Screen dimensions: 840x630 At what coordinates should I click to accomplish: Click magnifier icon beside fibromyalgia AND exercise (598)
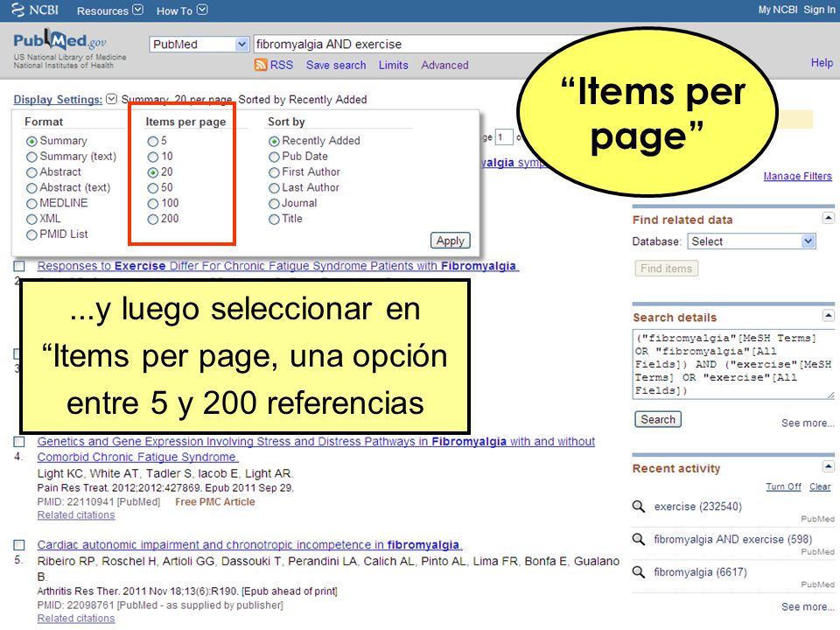(638, 540)
